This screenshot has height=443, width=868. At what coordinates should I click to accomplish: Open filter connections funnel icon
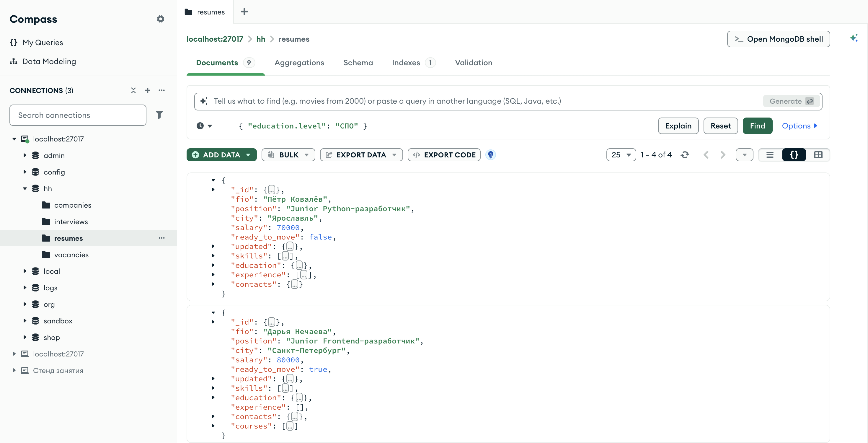tap(159, 115)
